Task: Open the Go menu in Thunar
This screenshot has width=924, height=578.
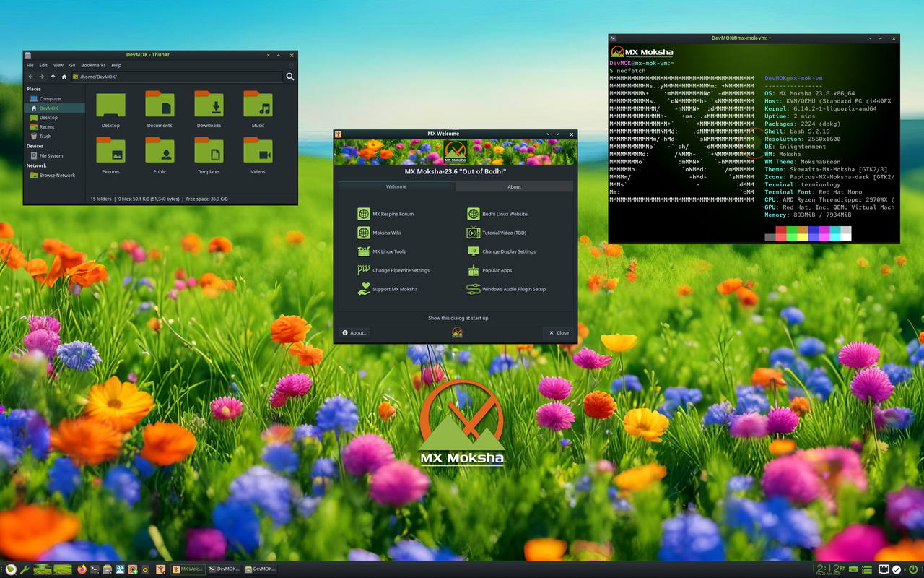Action: (71, 64)
